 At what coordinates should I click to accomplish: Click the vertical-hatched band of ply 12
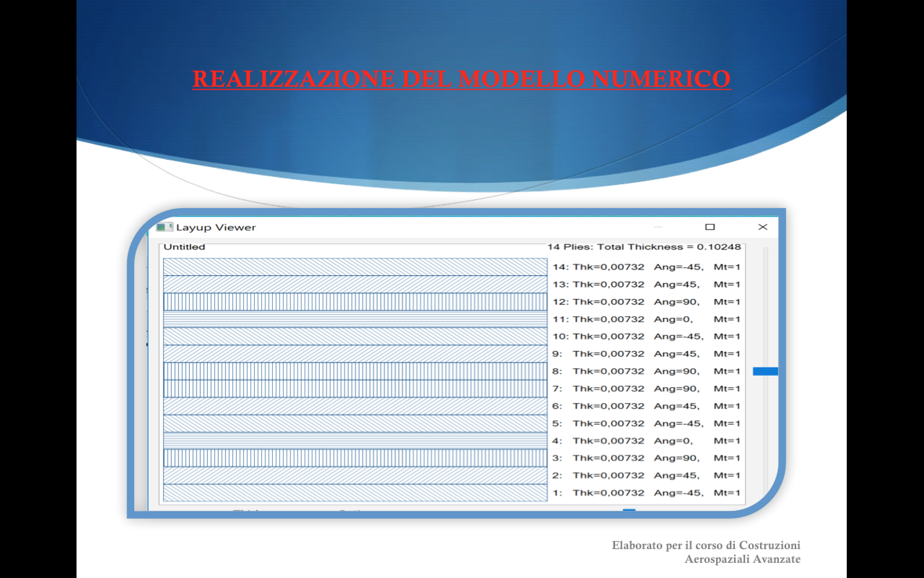[355, 302]
